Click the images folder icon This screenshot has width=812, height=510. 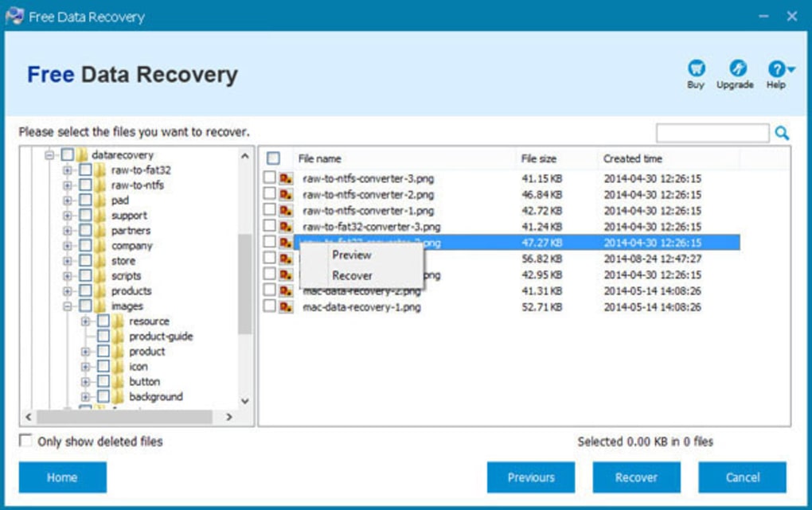(100, 306)
